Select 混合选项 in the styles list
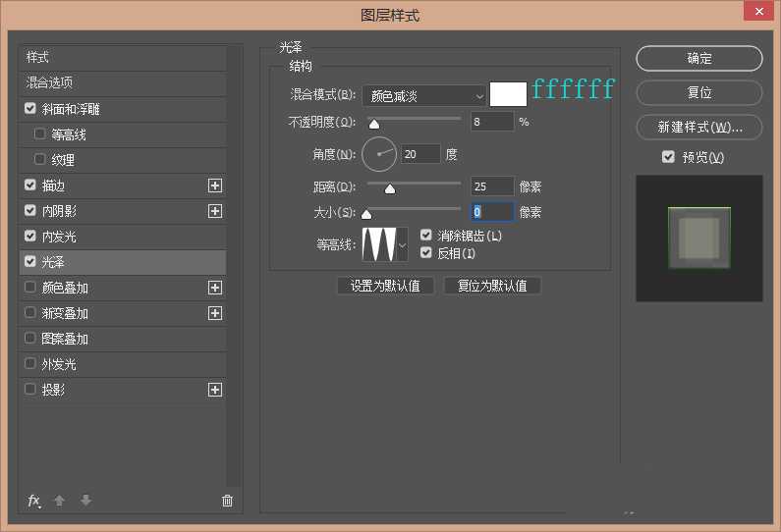Image resolution: width=781 pixels, height=532 pixels. (49, 83)
